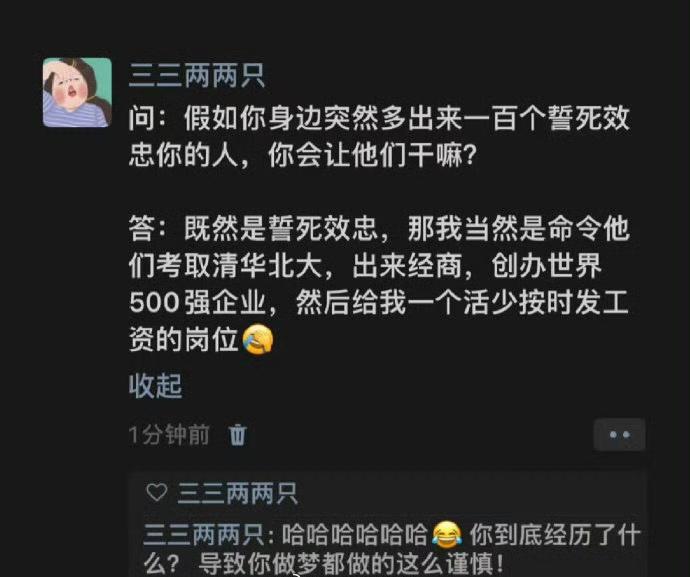Open the two-dot like and comment menu

(x=620, y=435)
